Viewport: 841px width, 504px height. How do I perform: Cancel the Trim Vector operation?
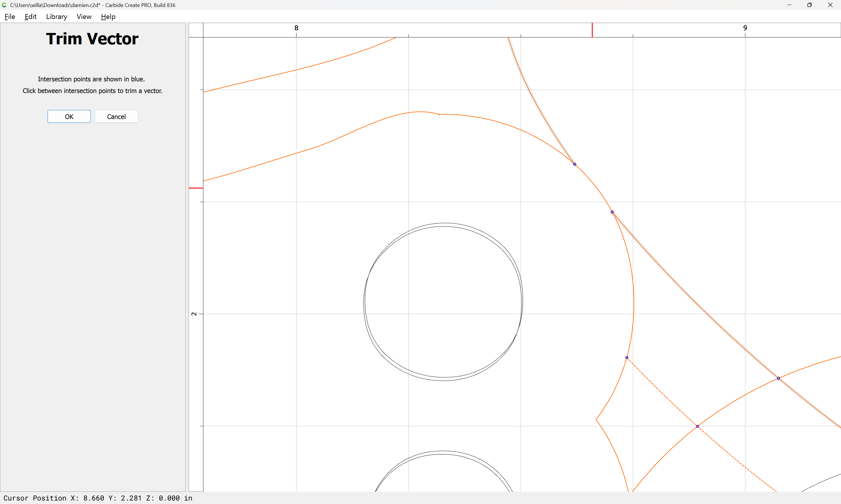coord(116,116)
